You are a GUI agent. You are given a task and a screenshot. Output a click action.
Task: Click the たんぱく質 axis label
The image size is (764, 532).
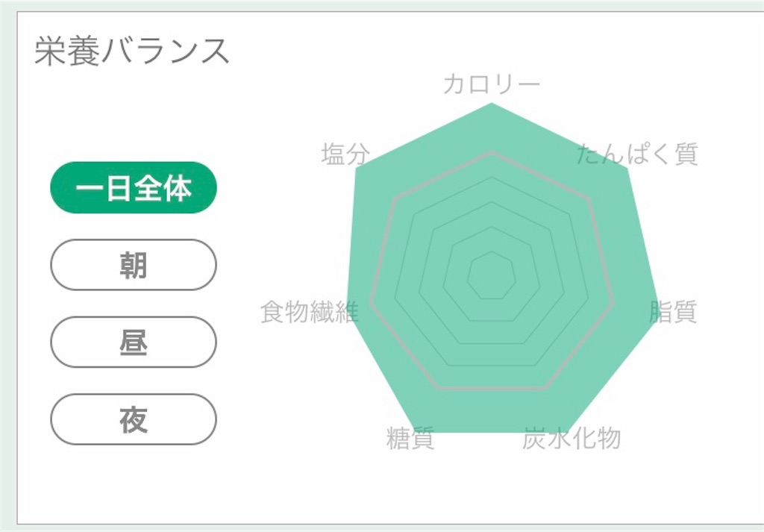638,153
